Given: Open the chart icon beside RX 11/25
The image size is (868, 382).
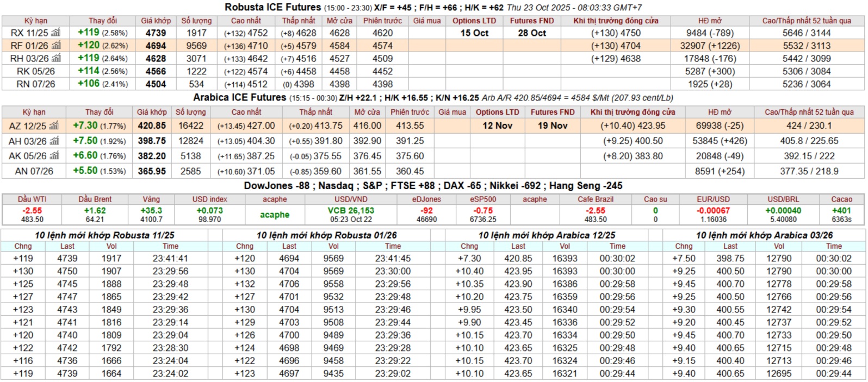Looking at the screenshot, I should [x=56, y=33].
